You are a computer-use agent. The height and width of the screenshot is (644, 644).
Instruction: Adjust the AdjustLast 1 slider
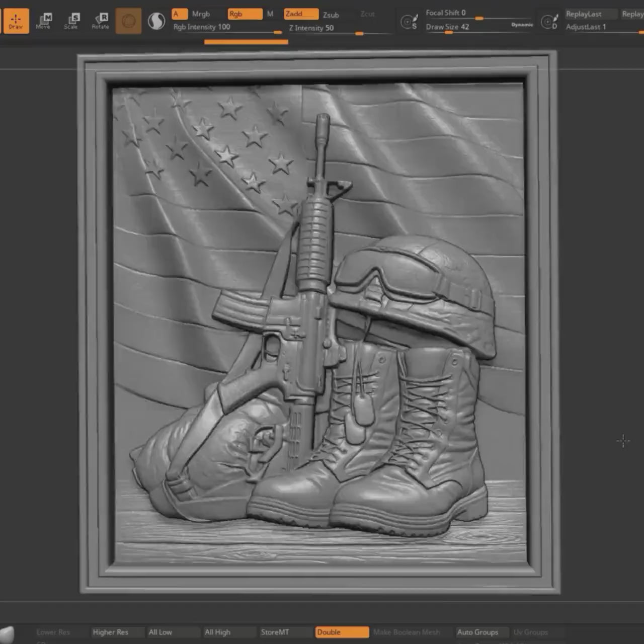pos(604,27)
